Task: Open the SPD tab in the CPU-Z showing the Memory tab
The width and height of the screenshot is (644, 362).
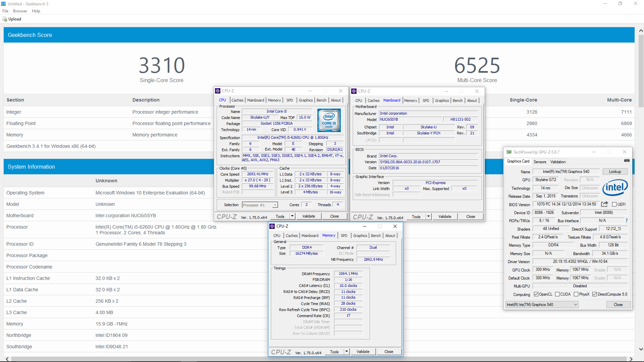Action: coord(344,236)
